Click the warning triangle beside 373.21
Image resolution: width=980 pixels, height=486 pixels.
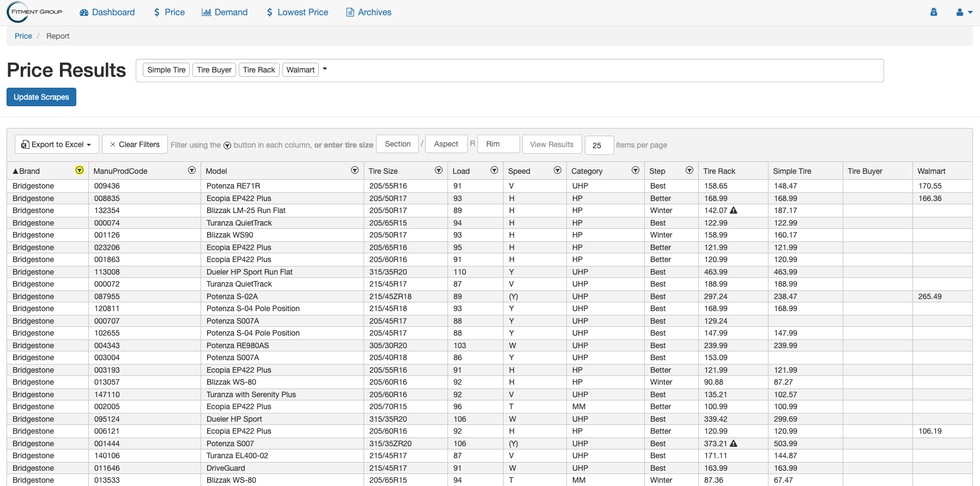coord(734,444)
